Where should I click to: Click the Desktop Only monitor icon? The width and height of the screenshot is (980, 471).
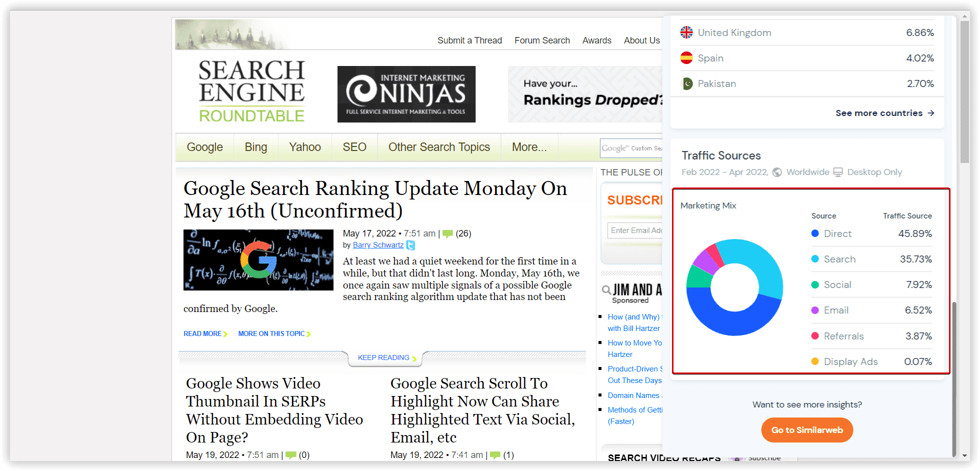(x=838, y=172)
